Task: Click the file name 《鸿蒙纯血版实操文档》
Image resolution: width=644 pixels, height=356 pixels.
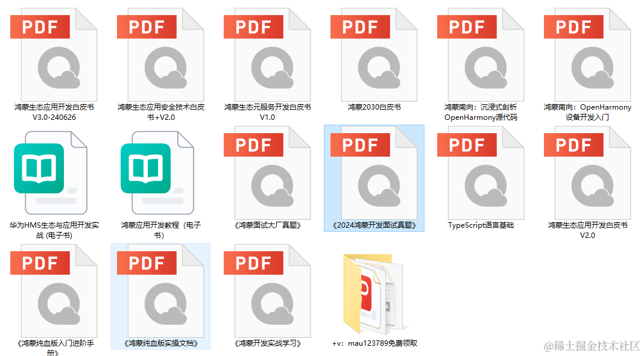Action: (x=161, y=343)
